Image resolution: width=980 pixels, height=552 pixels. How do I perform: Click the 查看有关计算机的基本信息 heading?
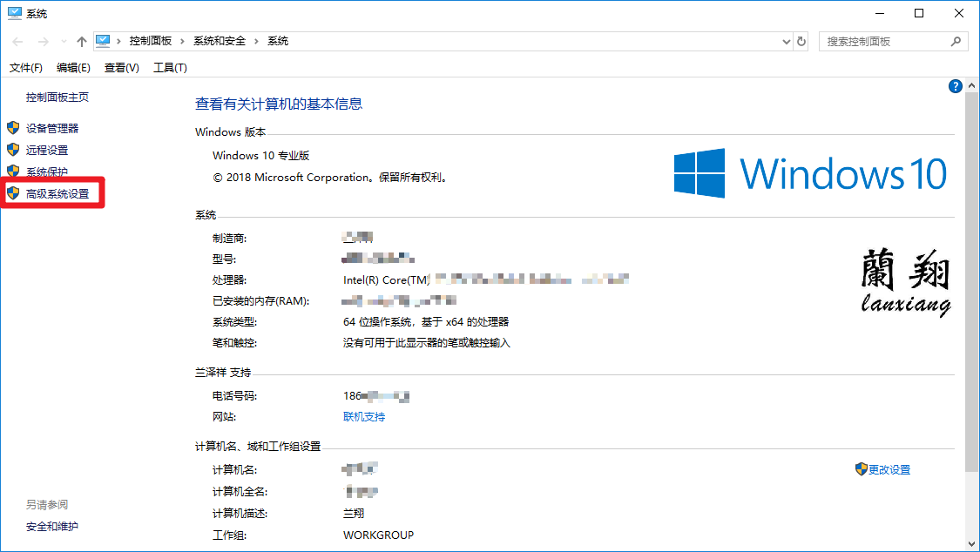(279, 104)
